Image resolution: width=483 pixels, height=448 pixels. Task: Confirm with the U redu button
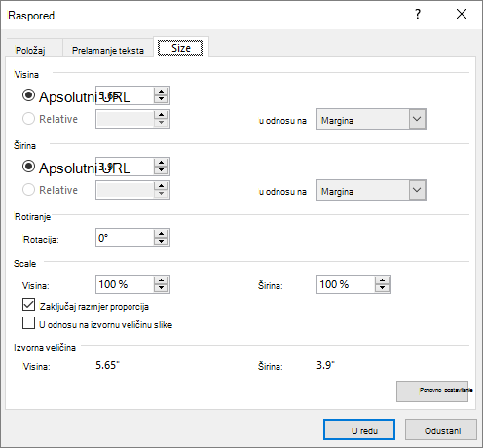[359, 429]
